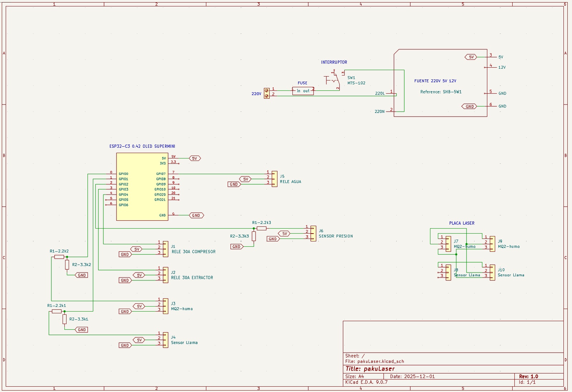This screenshot has width=572, height=392.
Task: Select the 220V screw terminal connector
Action: (267, 93)
